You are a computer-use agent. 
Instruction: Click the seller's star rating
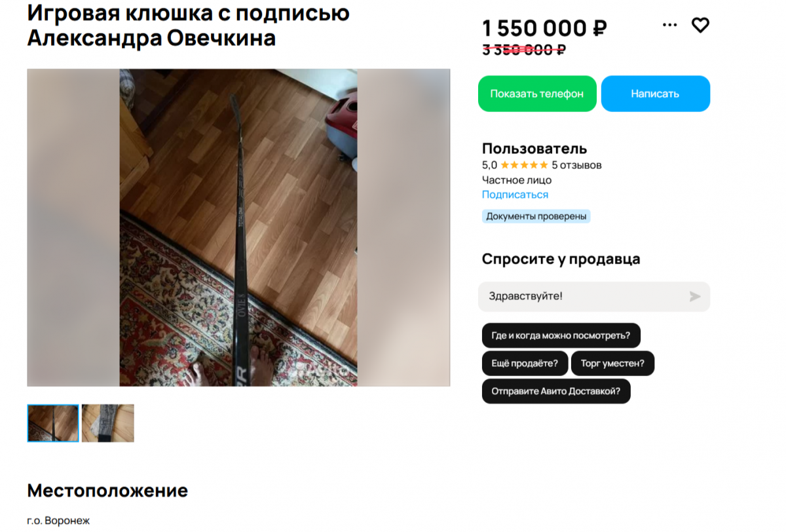click(x=524, y=165)
